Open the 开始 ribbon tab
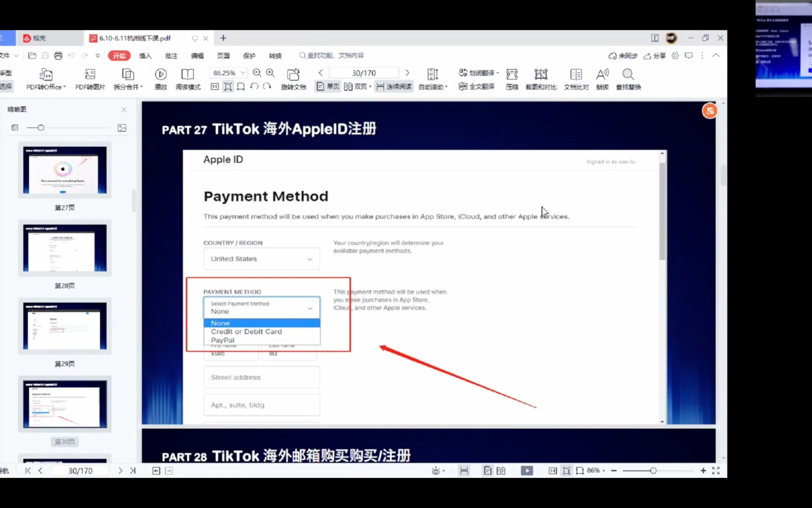Viewport: 812px width, 508px height. tap(119, 56)
